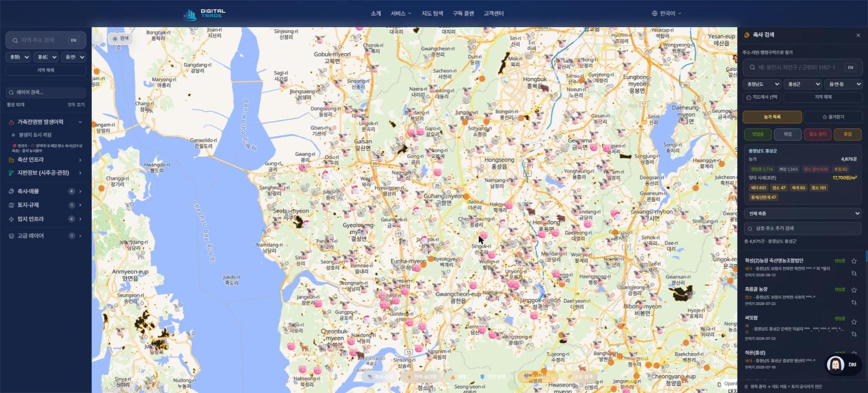Open the 서비스 menu

click(x=401, y=13)
